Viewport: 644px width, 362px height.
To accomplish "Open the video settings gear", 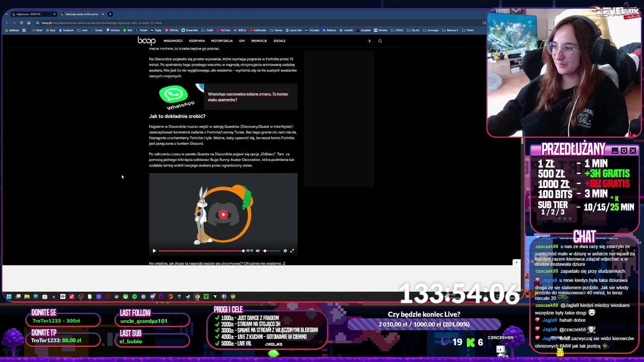I will click(285, 250).
